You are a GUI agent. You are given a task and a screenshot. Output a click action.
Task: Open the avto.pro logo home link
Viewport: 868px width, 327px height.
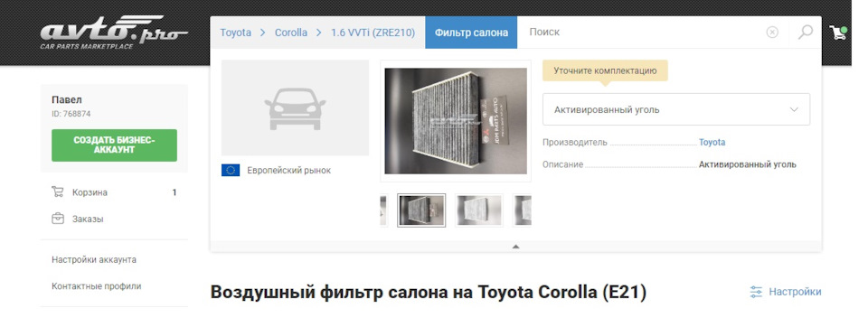pos(114,33)
